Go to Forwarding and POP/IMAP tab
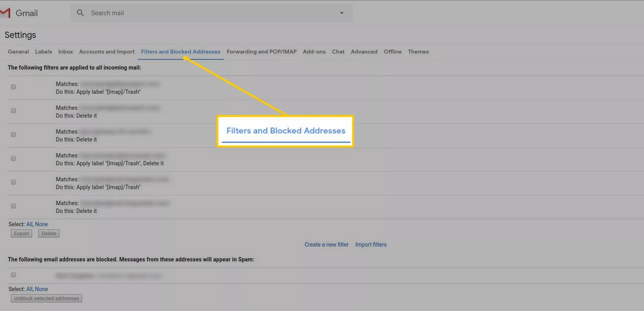This screenshot has width=644, height=311. tap(262, 52)
